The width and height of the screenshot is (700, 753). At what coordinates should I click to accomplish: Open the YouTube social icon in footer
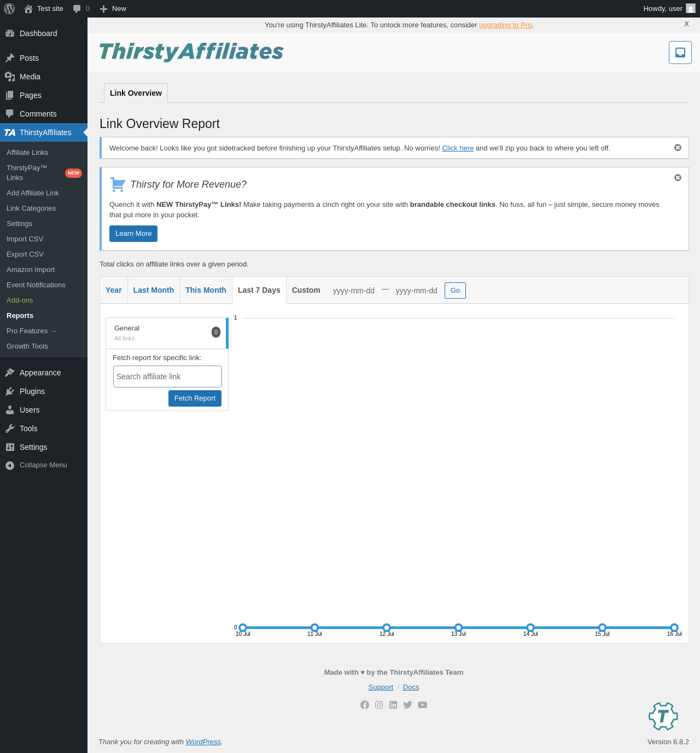pyautogui.click(x=422, y=705)
